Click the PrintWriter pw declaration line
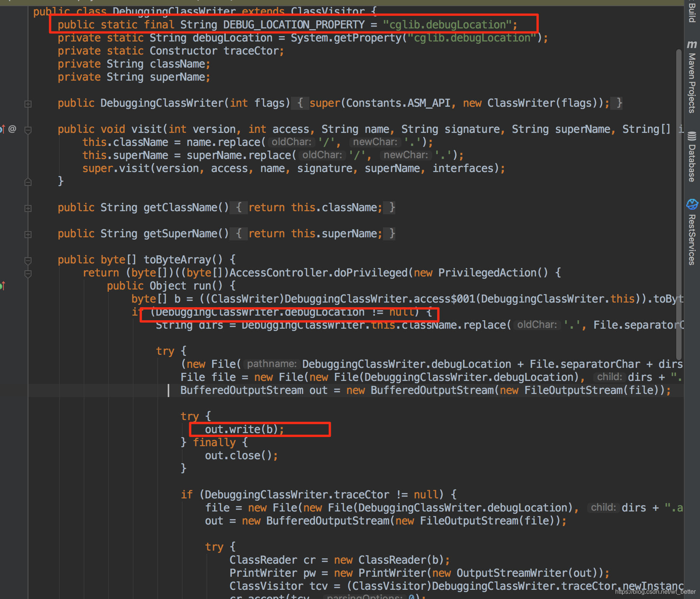This screenshot has width=700, height=599. point(419,573)
